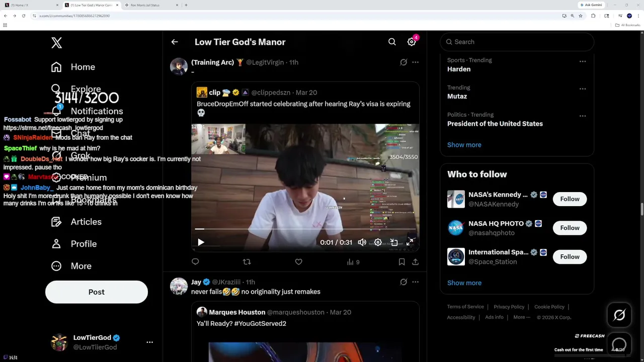Screen dimensions: 644x362
Task: Click the X logo in sidebar
Action: tap(56, 43)
